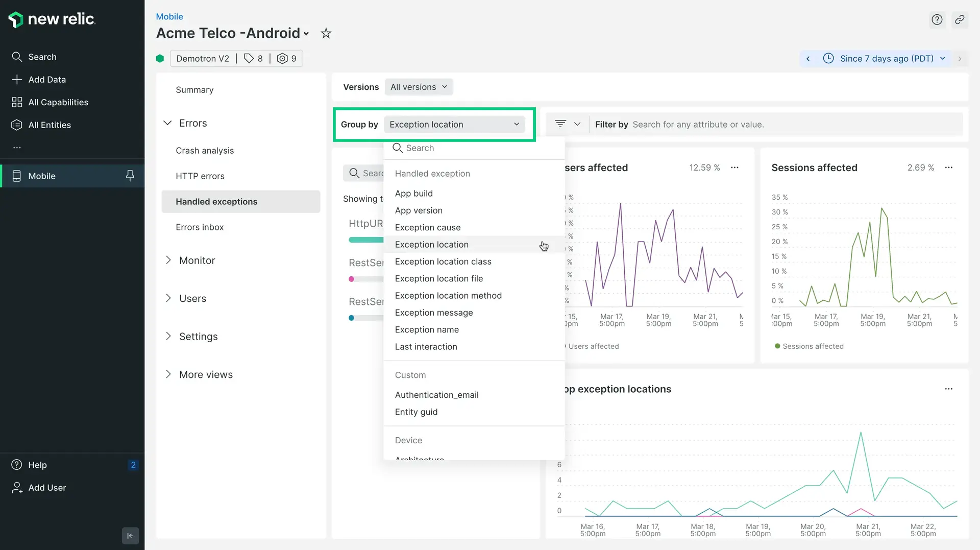The width and height of the screenshot is (980, 550).
Task: Copy permalink using the link icon
Action: [960, 20]
